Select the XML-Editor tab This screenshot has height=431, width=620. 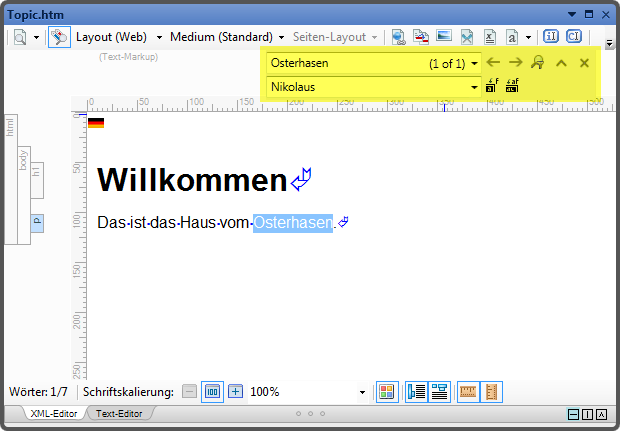pyautogui.click(x=52, y=414)
